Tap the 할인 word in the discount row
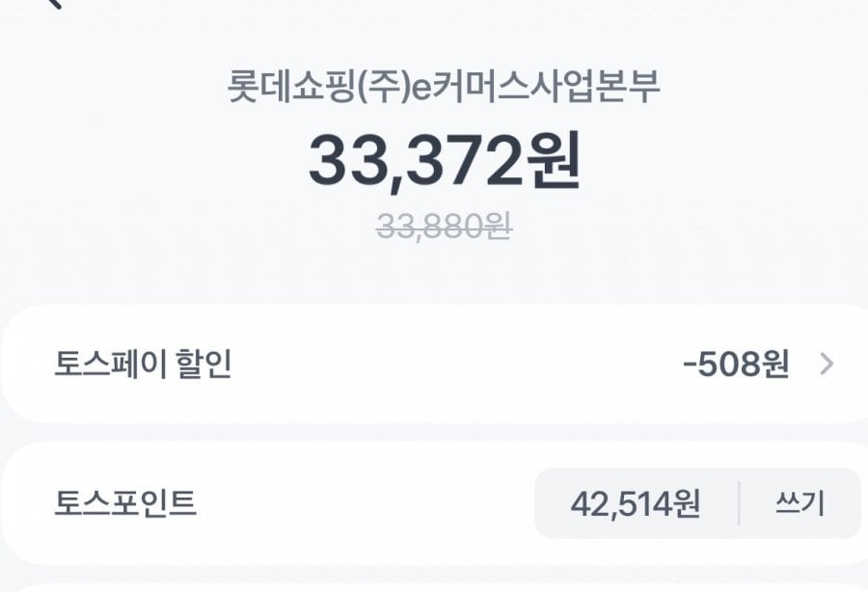The height and width of the screenshot is (592, 868). tap(207, 364)
